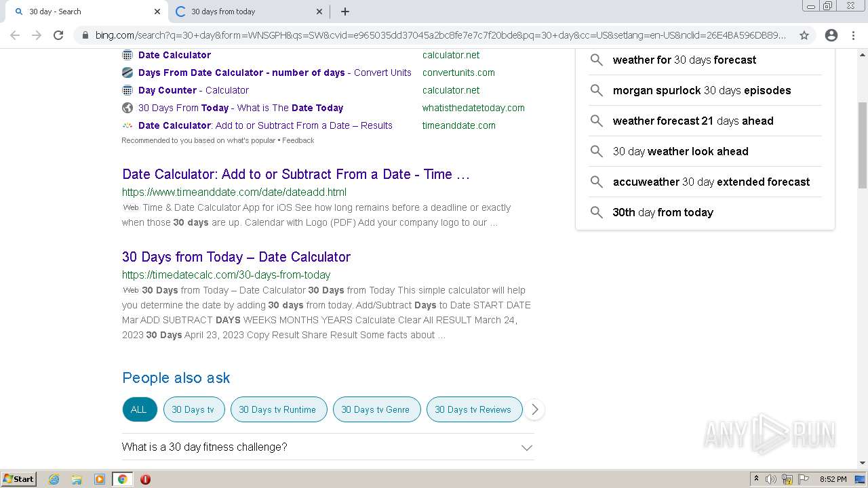Screen dimensions: 868x488
Task: Click magnifier icon beside 'weather for 30 days forecast'
Action: pyautogui.click(x=596, y=60)
